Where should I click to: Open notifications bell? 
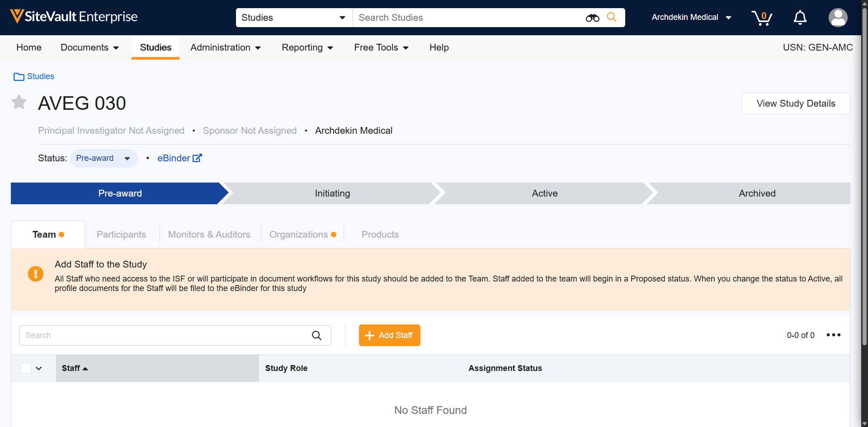(x=800, y=18)
